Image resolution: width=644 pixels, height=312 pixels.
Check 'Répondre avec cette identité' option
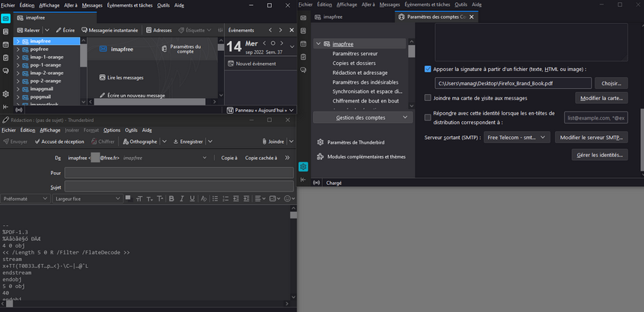(428, 117)
